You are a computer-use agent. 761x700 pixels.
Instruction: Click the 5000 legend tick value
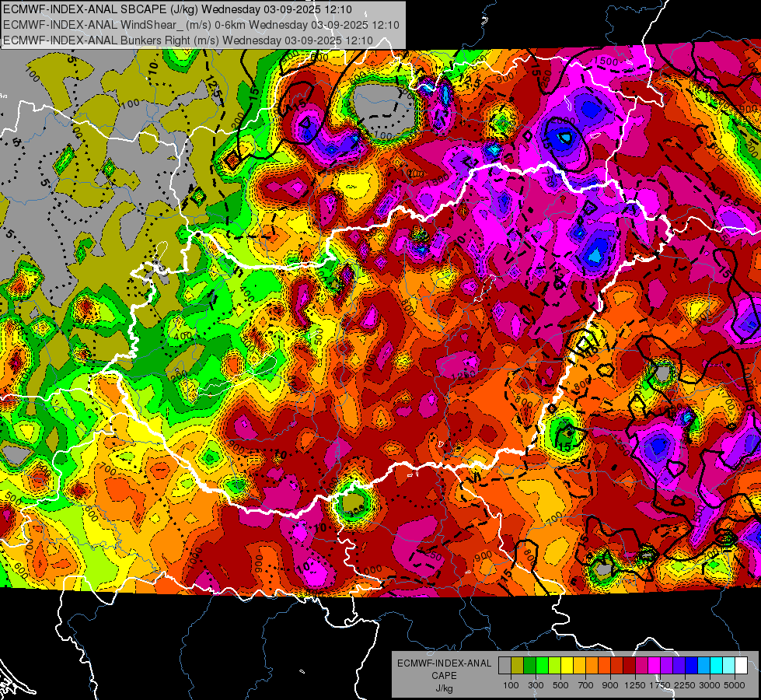735,685
